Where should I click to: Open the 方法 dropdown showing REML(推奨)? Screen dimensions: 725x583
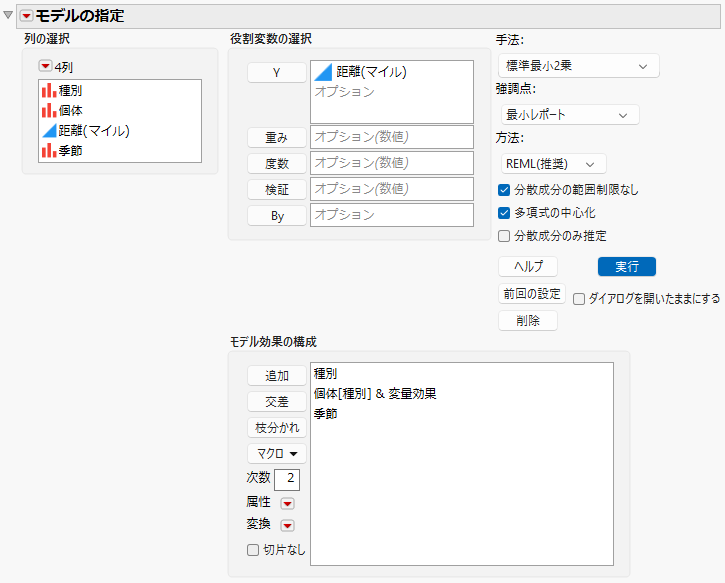(553, 164)
